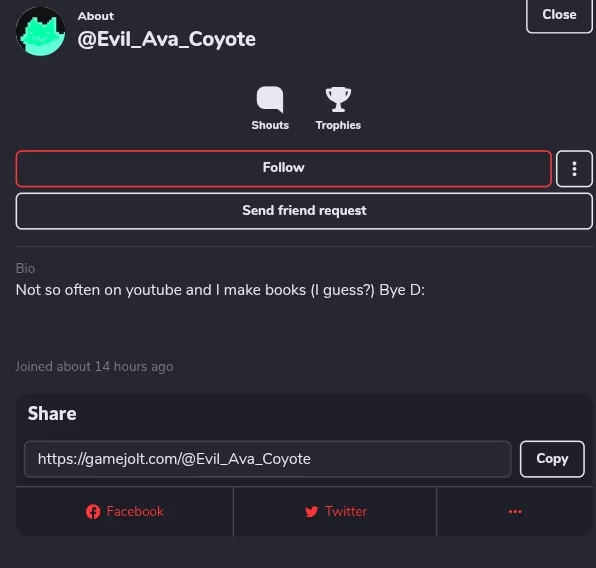The image size is (596, 568).
Task: Close the About profile panel
Action: click(x=559, y=15)
